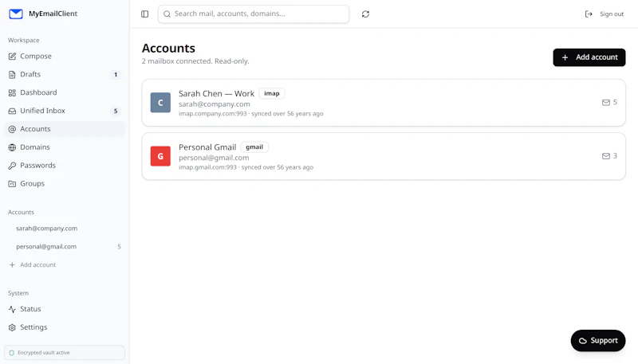Click the imap badge on Sarah Chen
The height and width of the screenshot is (364, 638).
(x=272, y=93)
